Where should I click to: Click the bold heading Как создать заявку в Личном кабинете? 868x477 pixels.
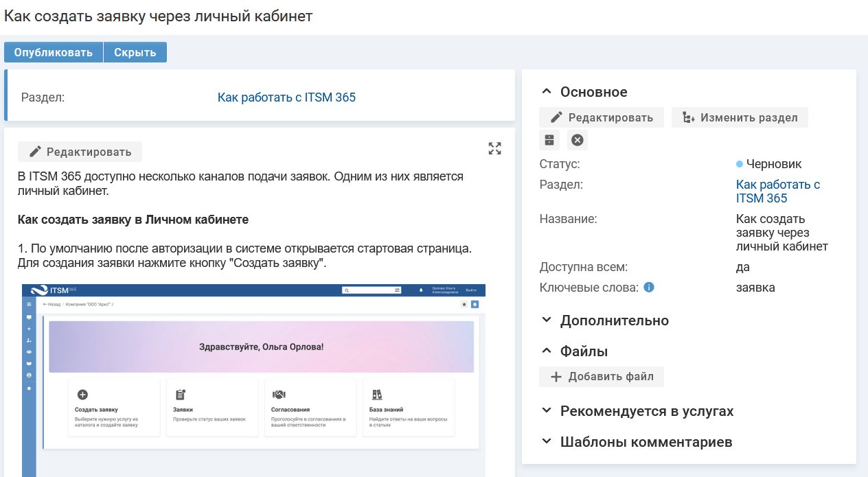[133, 220]
